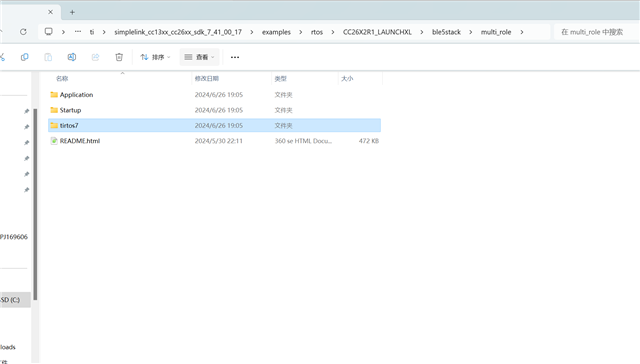Navigate to the ti breadcrumb folder

coord(92,32)
